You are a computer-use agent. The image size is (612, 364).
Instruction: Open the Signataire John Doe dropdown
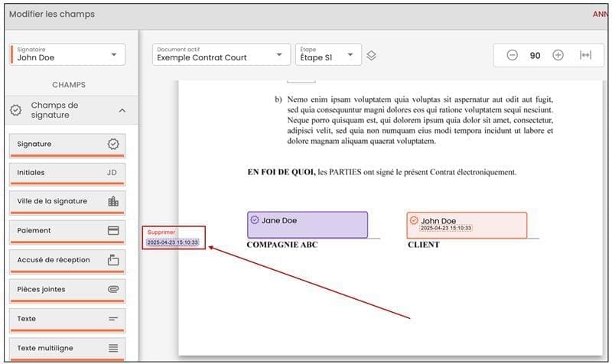pyautogui.click(x=68, y=54)
